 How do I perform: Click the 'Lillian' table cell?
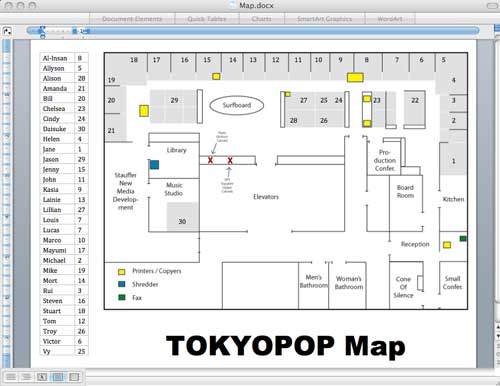(57, 210)
